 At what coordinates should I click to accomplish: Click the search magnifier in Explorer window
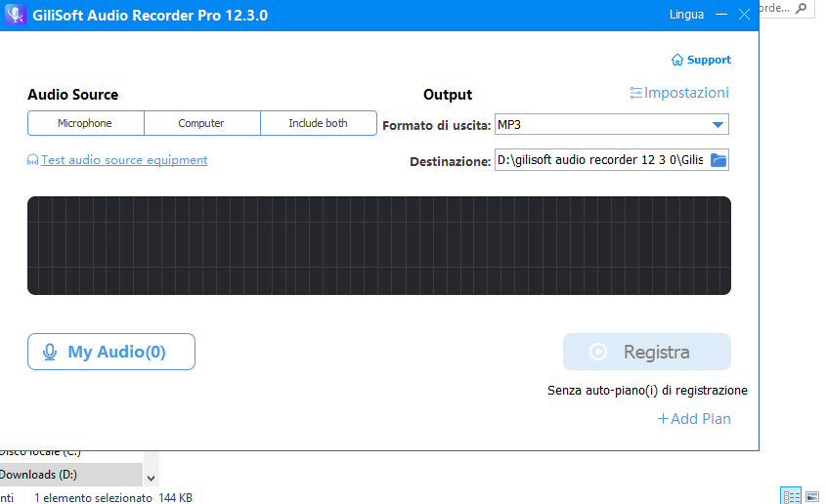802,9
